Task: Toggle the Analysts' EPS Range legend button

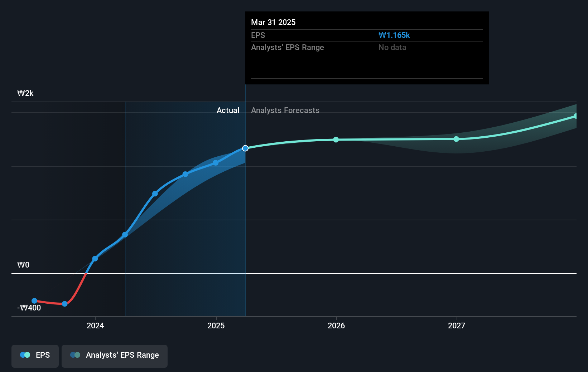Action: [x=115, y=356]
